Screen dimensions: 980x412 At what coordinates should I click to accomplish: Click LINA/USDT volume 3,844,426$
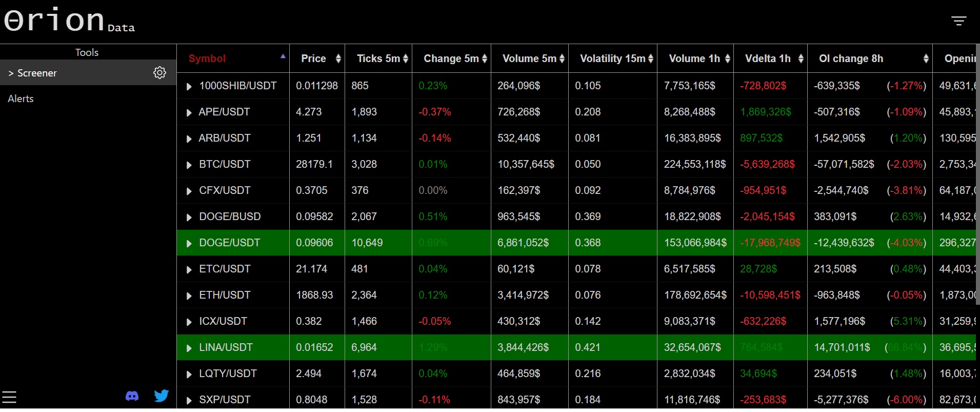(x=523, y=347)
